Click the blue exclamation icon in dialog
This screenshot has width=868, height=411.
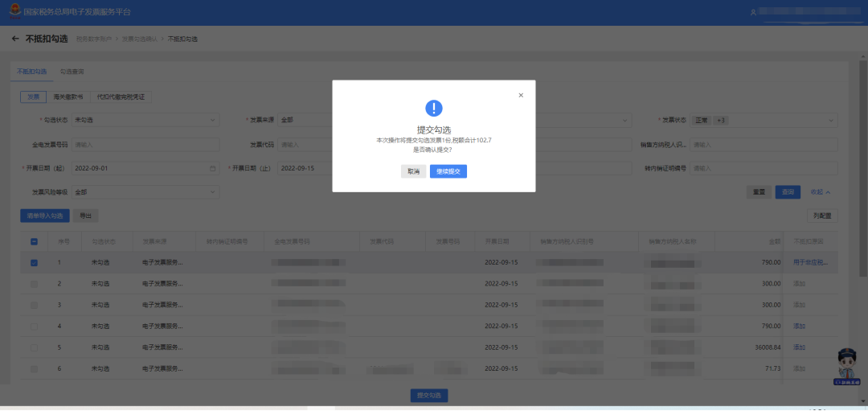434,109
